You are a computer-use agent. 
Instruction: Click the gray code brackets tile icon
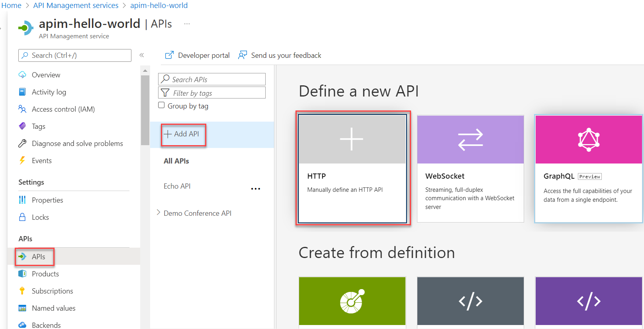(x=470, y=301)
